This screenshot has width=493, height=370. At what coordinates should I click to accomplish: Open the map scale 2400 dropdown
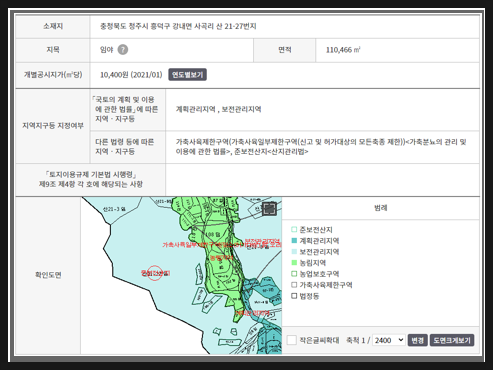click(389, 340)
